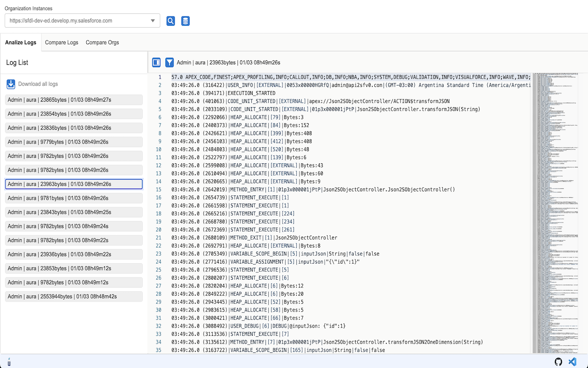Viewport: 588px width, 368px height.
Task: Click the Download all logs icon
Action: coord(11,84)
